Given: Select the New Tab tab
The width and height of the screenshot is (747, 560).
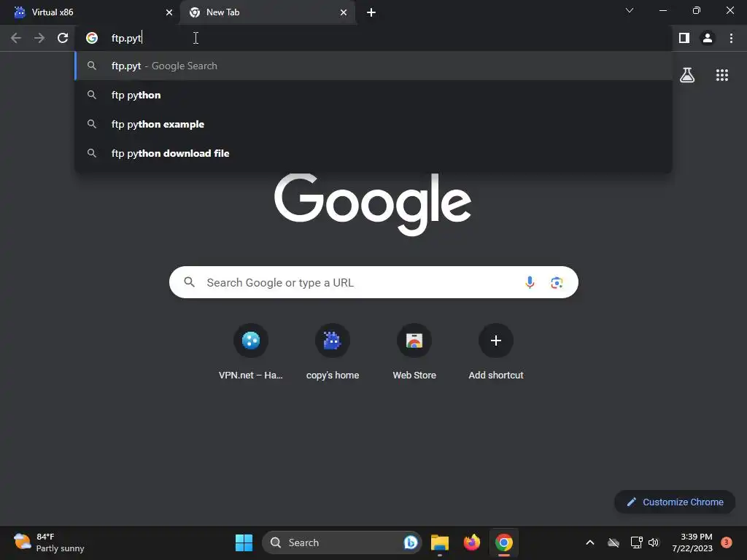Looking at the screenshot, I should click(x=268, y=12).
